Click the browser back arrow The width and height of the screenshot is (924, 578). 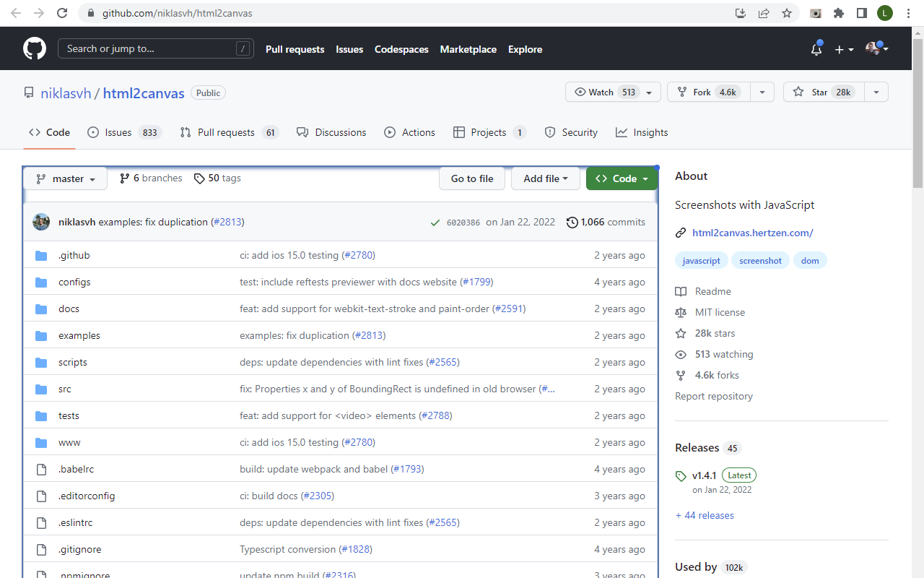[x=16, y=13]
